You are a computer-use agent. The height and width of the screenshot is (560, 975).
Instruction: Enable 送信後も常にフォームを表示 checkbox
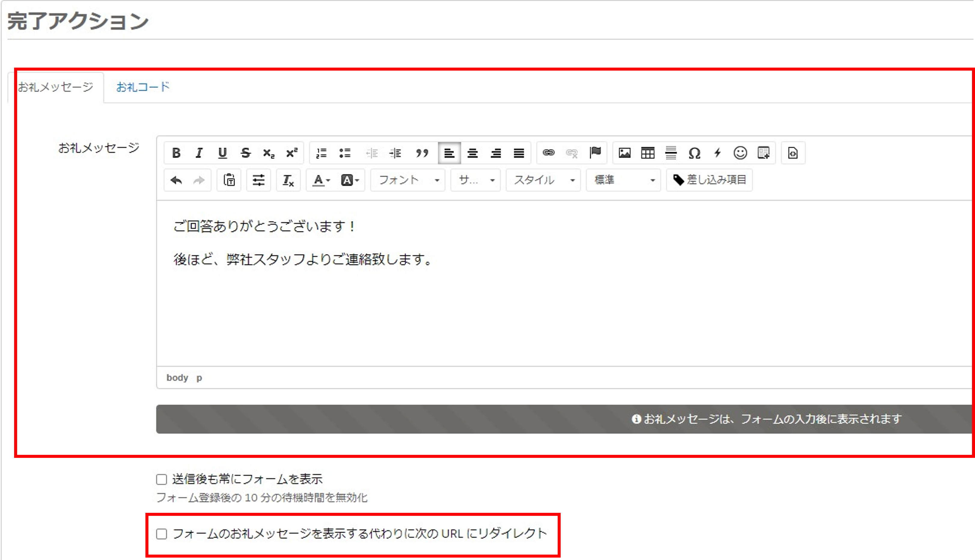(162, 479)
